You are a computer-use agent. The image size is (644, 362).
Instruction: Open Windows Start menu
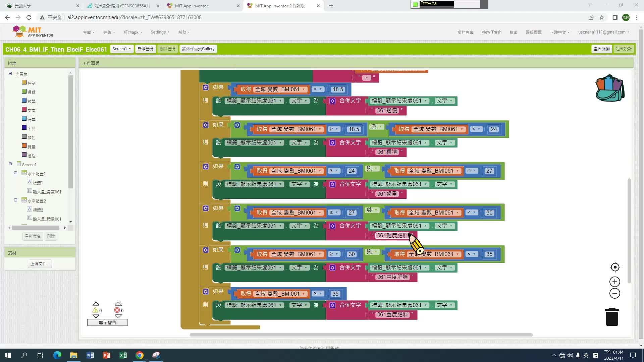pos(8,355)
